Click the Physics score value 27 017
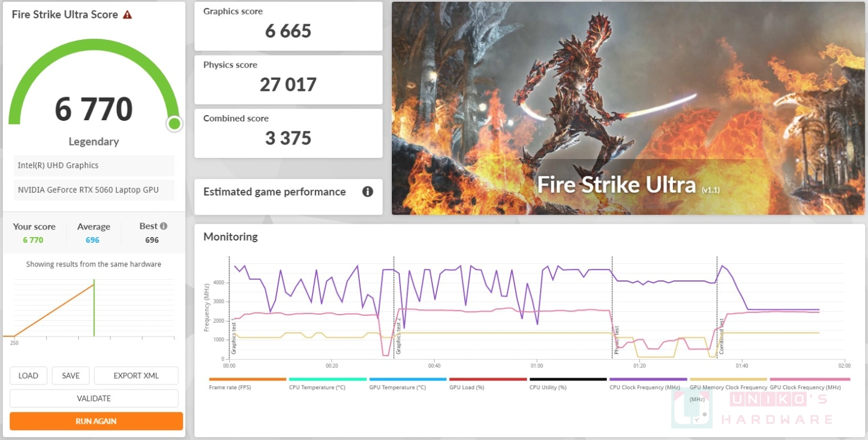 coord(288,84)
